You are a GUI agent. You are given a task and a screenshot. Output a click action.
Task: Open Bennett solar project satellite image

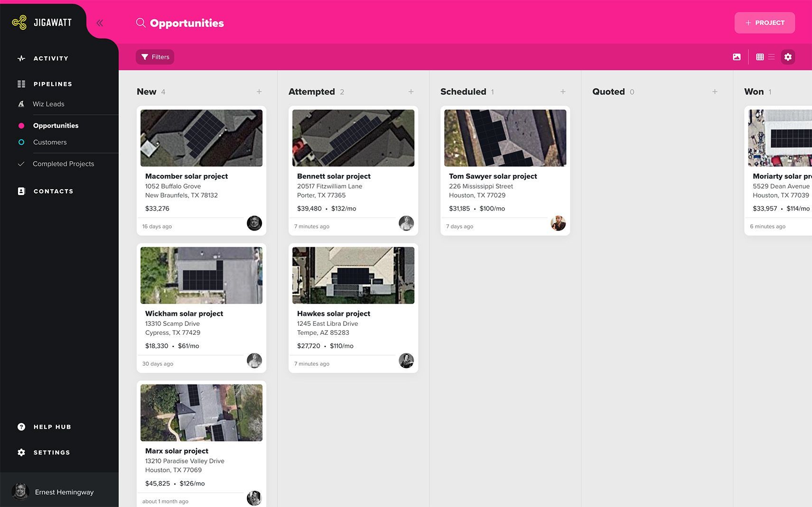tap(353, 138)
